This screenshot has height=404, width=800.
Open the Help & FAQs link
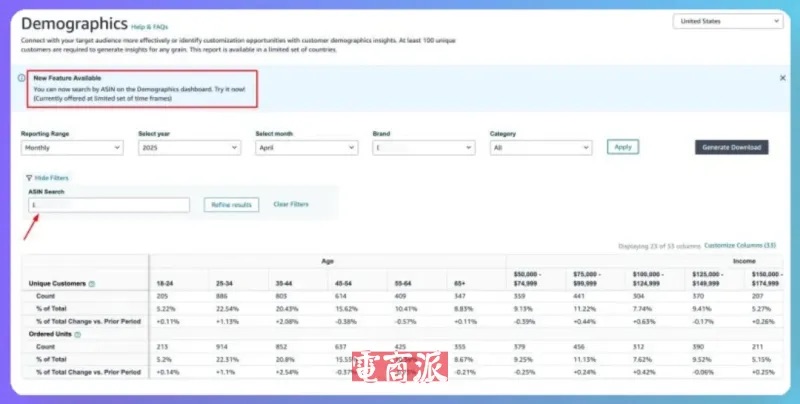coord(149,27)
